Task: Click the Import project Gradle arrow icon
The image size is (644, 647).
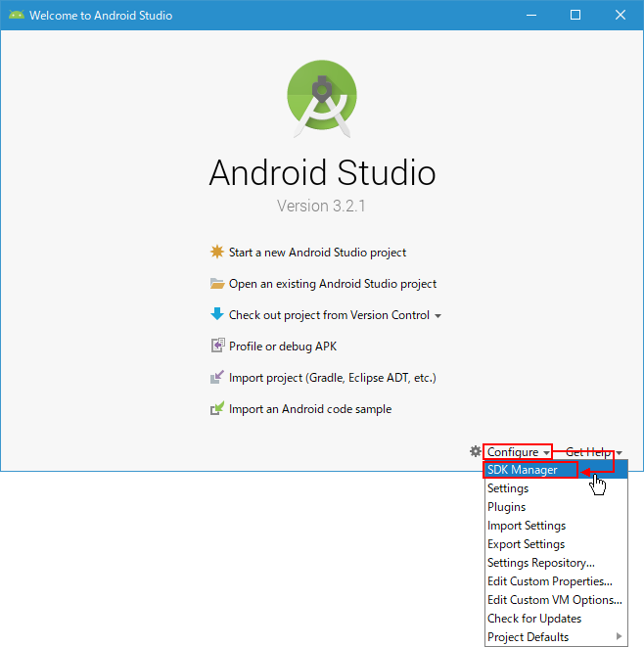Action: (217, 377)
